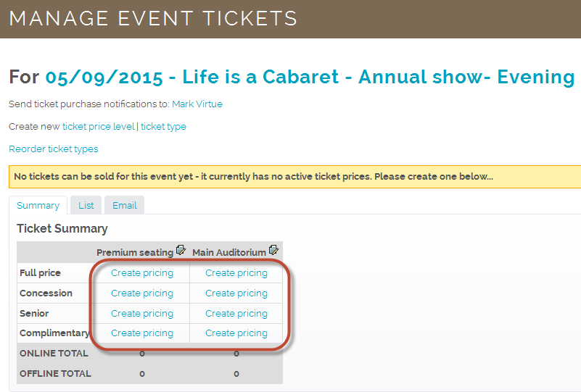Create pricing for Complimentary Premium seating
The width and height of the screenshot is (581, 392).
(x=142, y=333)
